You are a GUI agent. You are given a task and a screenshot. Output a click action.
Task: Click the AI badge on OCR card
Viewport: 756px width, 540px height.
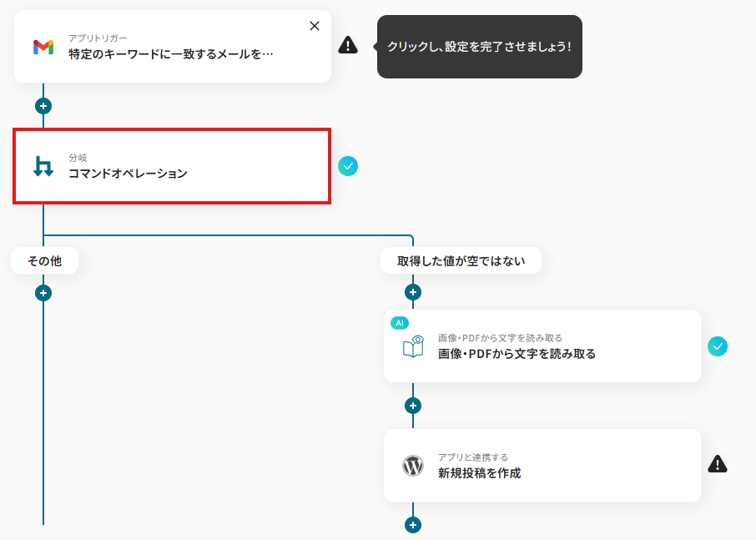tap(400, 323)
